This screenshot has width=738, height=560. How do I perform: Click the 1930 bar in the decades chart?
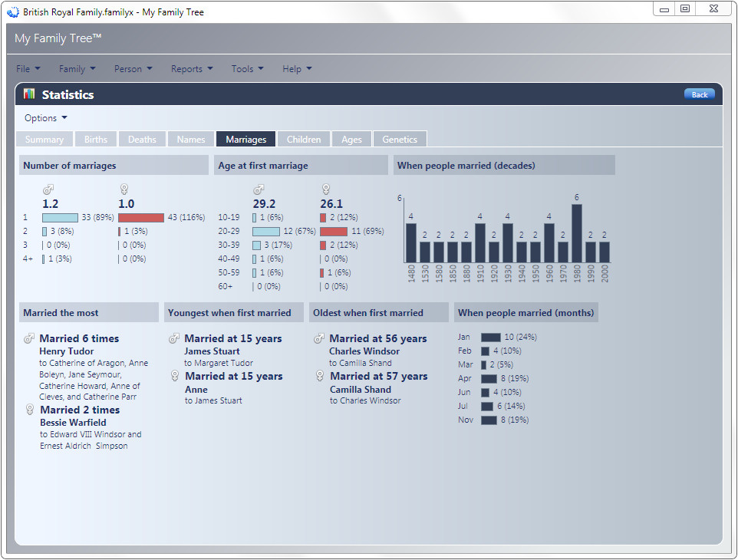(x=508, y=243)
